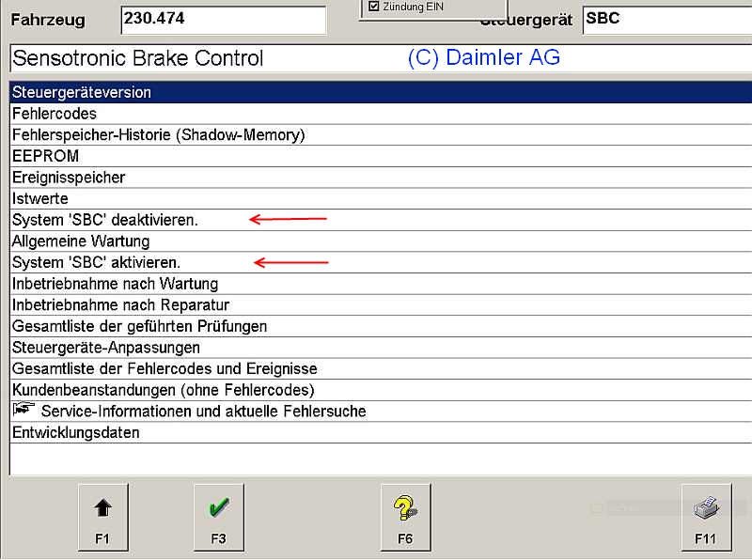Print using the F11 printer button

tap(706, 518)
